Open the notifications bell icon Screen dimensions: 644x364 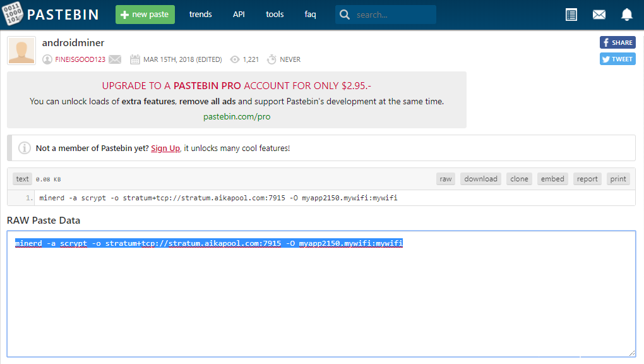626,15
